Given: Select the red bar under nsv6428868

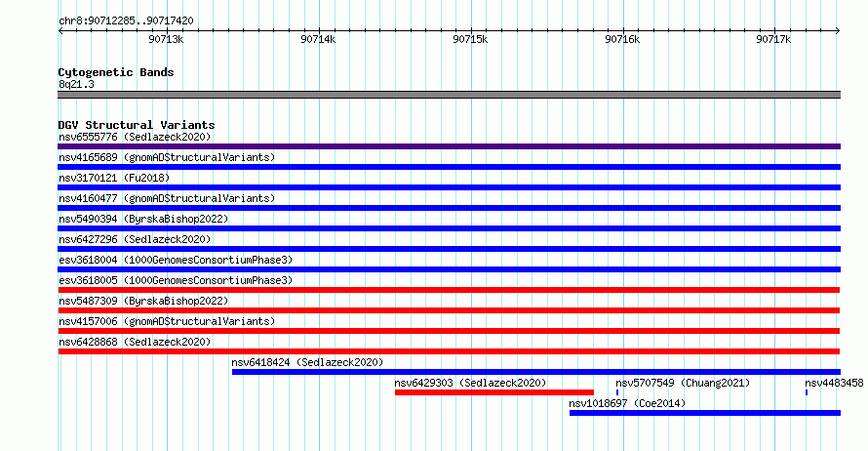Looking at the screenshot, I should pos(449,351).
